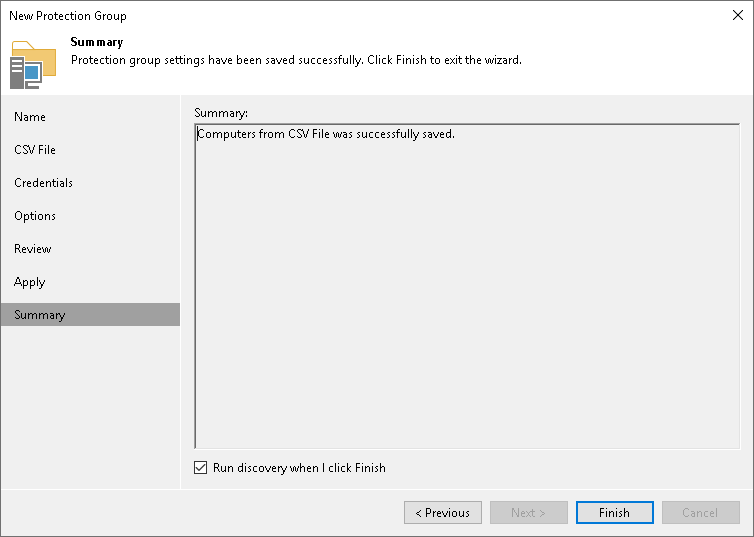Switch to the Options step
The width and height of the screenshot is (754, 537).
(x=35, y=216)
